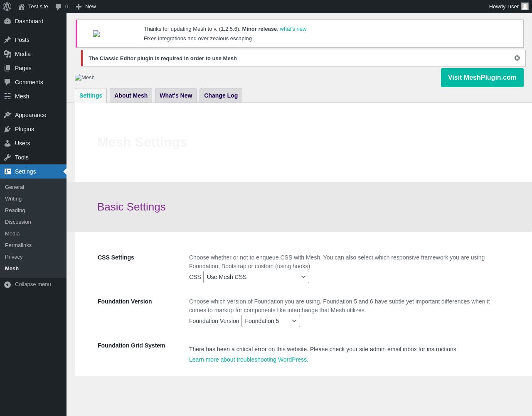Viewport: 532px width, 416px height.
Task: Open Learn more about troubleshooting WordPress link
Action: (x=249, y=360)
